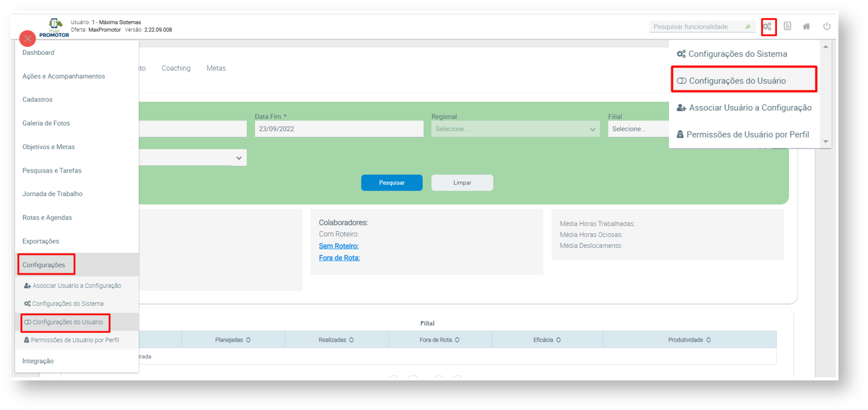
Task: Choose Permissões de Usuário por Perfil in gear dropdown
Action: click(x=744, y=134)
